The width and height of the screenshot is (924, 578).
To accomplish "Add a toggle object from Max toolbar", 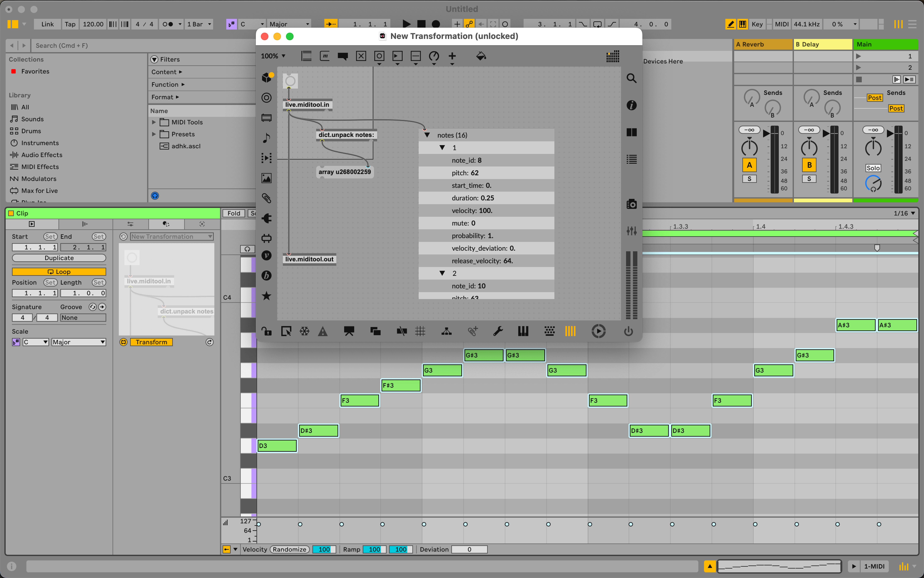I will [361, 56].
